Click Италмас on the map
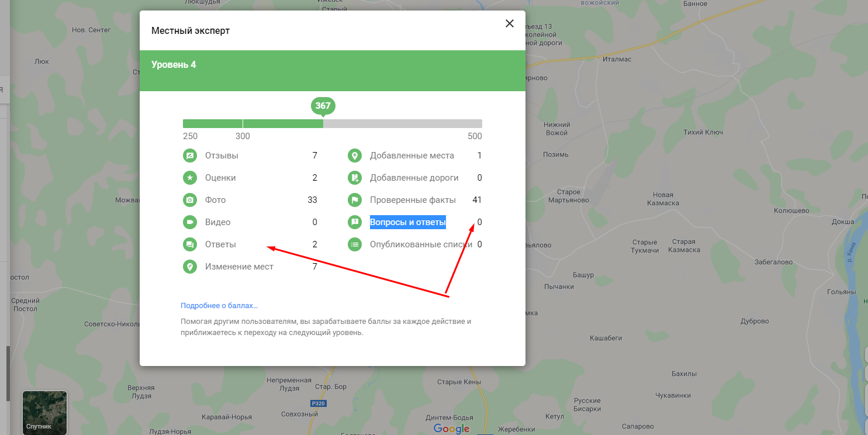 point(618,60)
